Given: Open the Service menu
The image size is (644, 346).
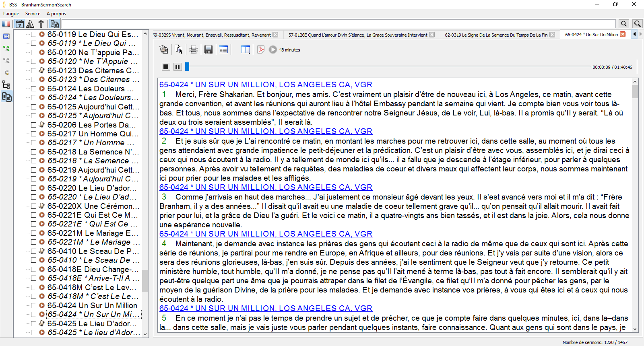Looking at the screenshot, I should pyautogui.click(x=33, y=14).
